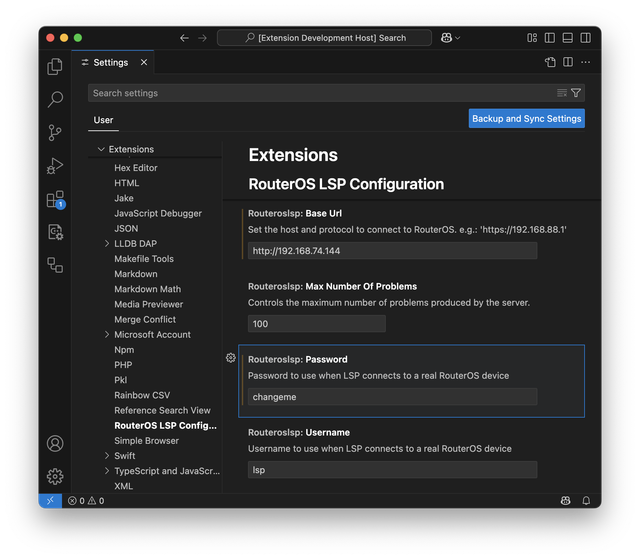Select Merge Conflict in settings tree
640x559 pixels.
(x=145, y=319)
